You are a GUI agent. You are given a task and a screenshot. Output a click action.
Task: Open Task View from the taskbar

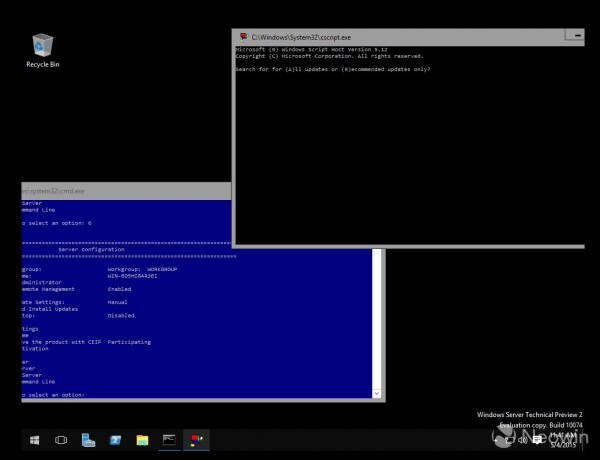coord(61,440)
